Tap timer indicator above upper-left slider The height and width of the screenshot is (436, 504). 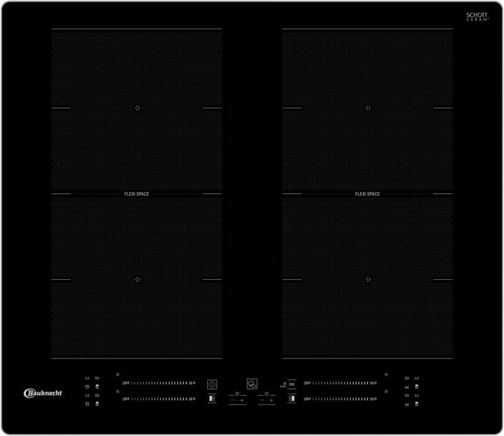click(118, 375)
